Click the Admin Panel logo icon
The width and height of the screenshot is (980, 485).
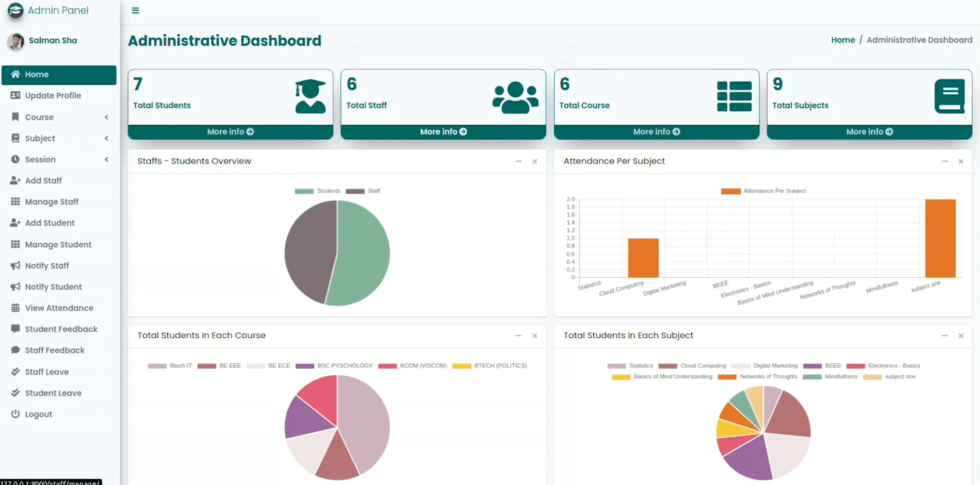pos(15,10)
